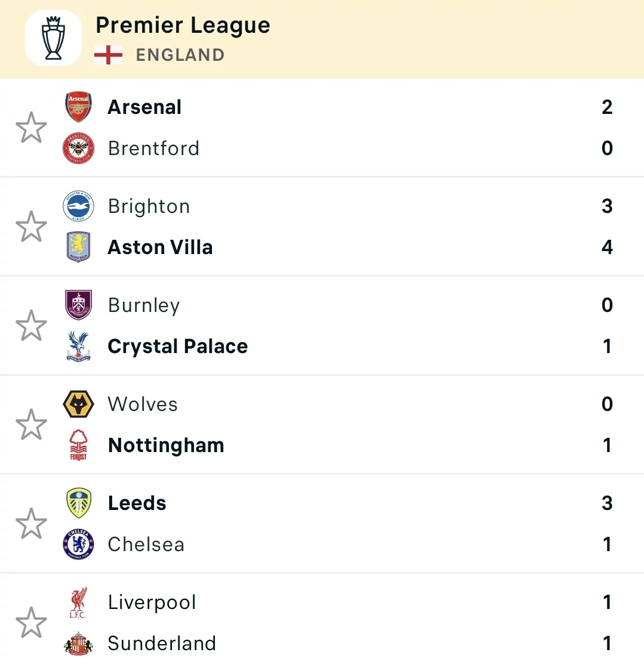Favorite the Arsenal vs Brentford match
The height and width of the screenshot is (671, 644).
click(31, 128)
